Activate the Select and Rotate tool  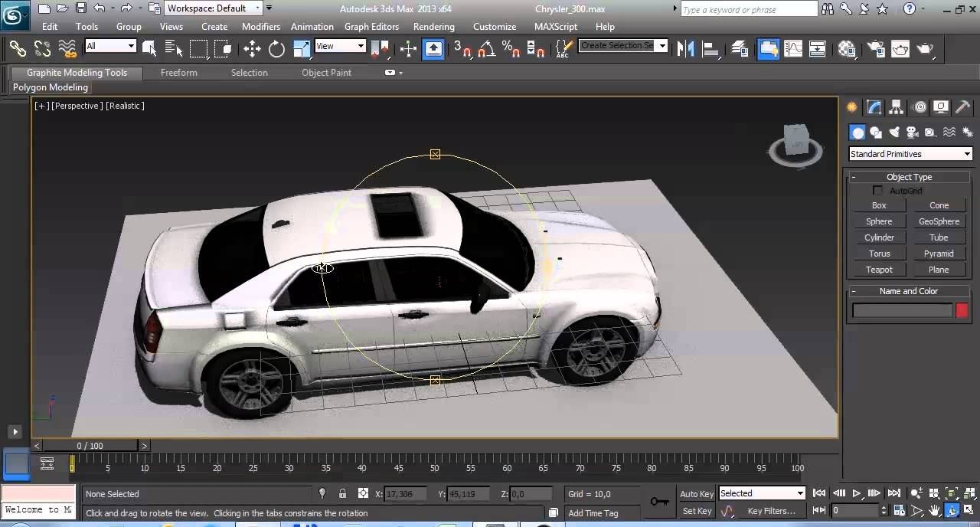(x=276, y=49)
